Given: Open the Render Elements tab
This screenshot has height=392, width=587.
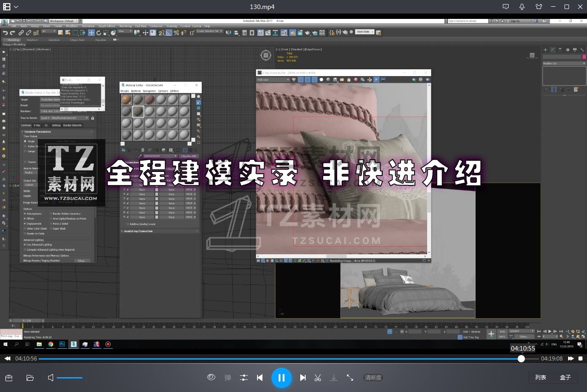Looking at the screenshot, I should [72, 125].
